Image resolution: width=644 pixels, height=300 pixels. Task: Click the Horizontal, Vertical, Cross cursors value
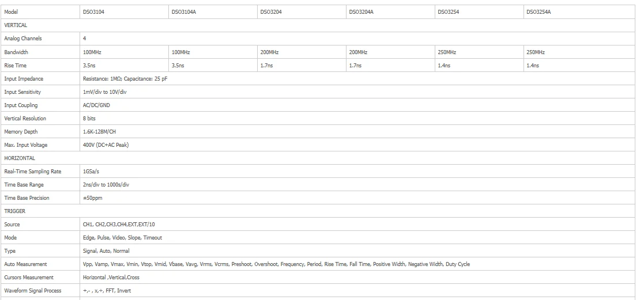(111, 278)
